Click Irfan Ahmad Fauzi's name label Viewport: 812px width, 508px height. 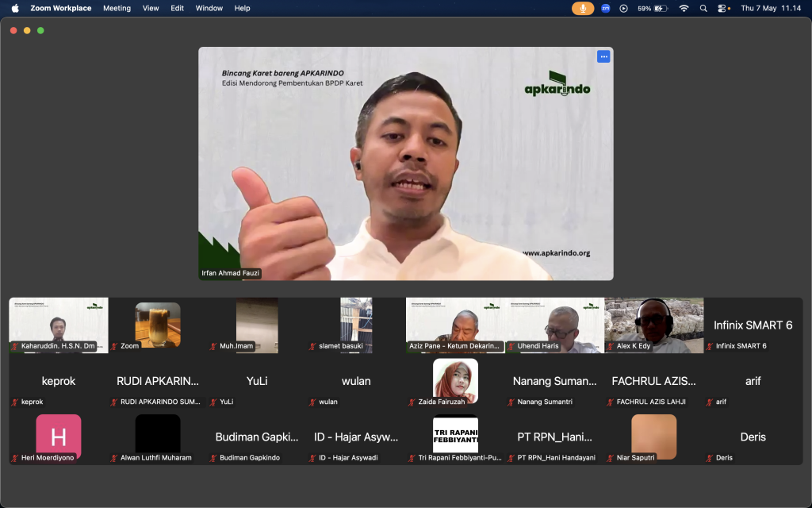tap(231, 273)
